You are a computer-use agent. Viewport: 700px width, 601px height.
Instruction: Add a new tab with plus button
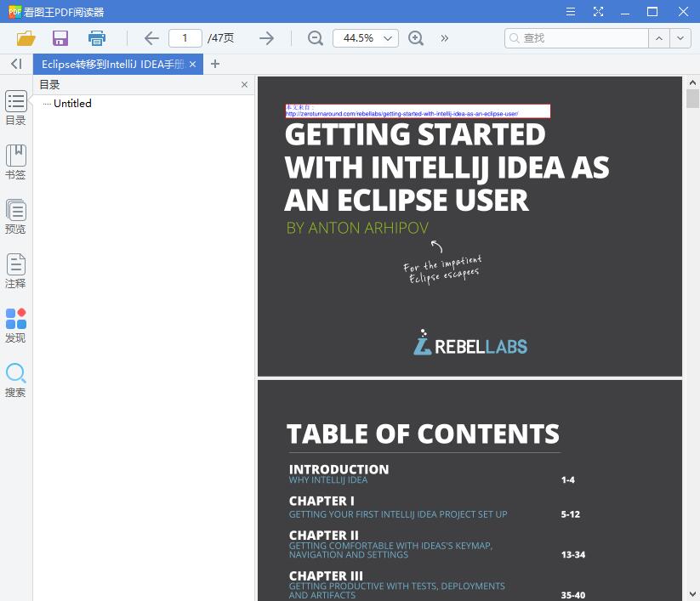(x=215, y=64)
